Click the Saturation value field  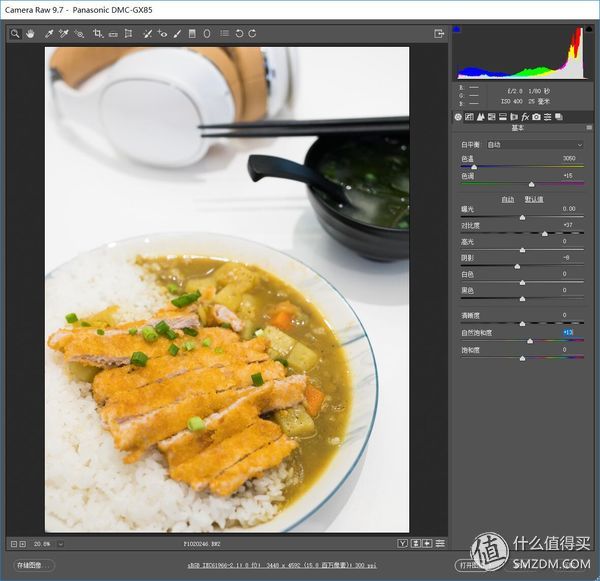tap(565, 349)
